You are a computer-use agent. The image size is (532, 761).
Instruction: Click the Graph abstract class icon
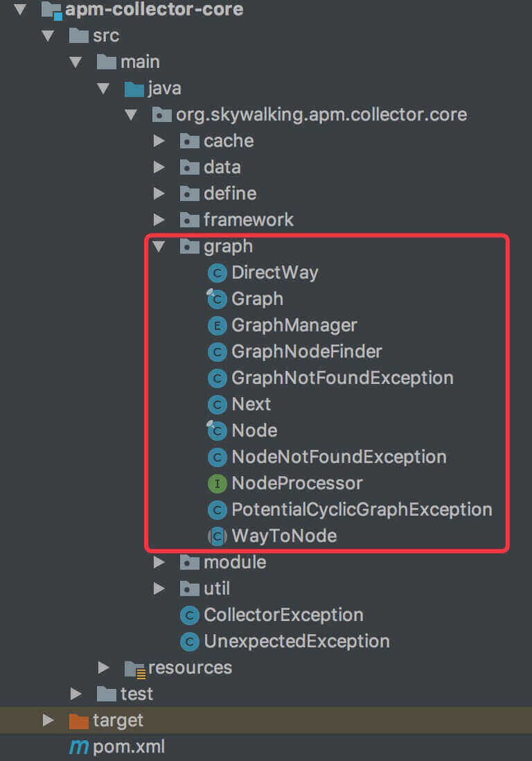(217, 299)
